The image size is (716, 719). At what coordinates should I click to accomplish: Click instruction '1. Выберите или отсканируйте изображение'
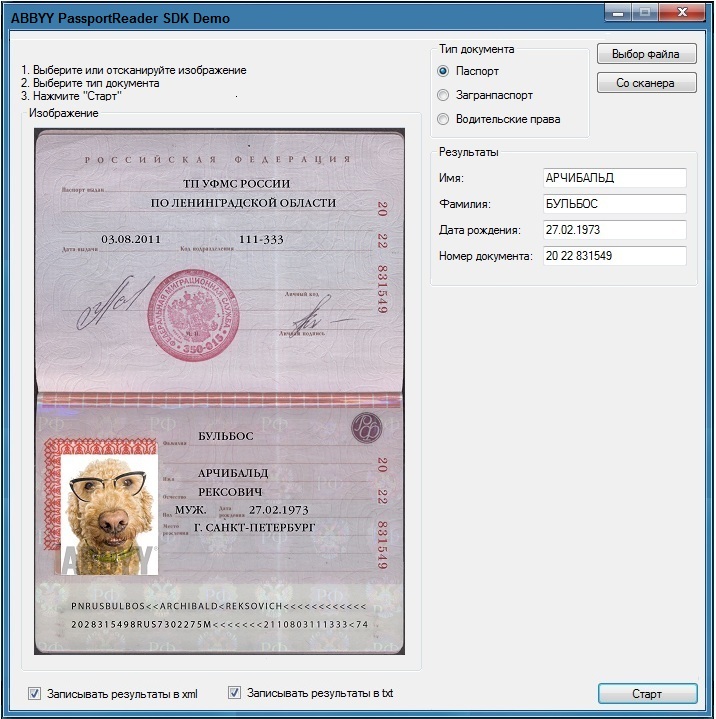point(133,70)
